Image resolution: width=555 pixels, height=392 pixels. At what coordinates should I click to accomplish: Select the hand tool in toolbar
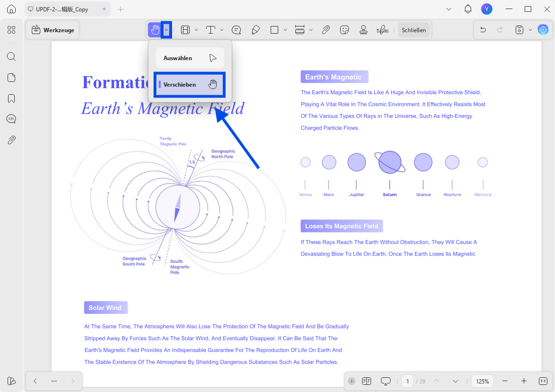(x=155, y=30)
